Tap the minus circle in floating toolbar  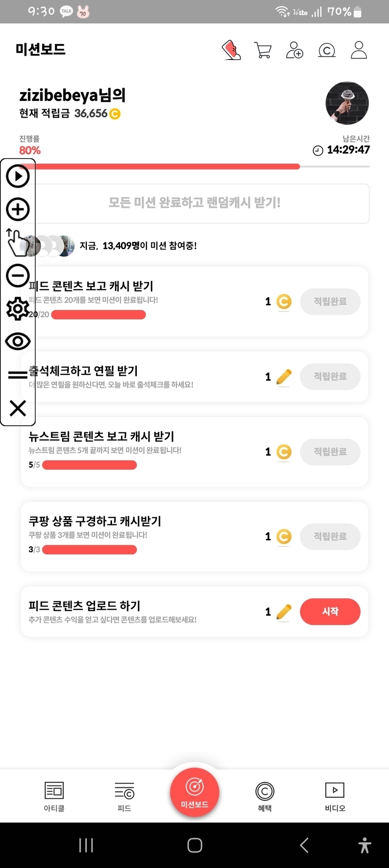18,275
